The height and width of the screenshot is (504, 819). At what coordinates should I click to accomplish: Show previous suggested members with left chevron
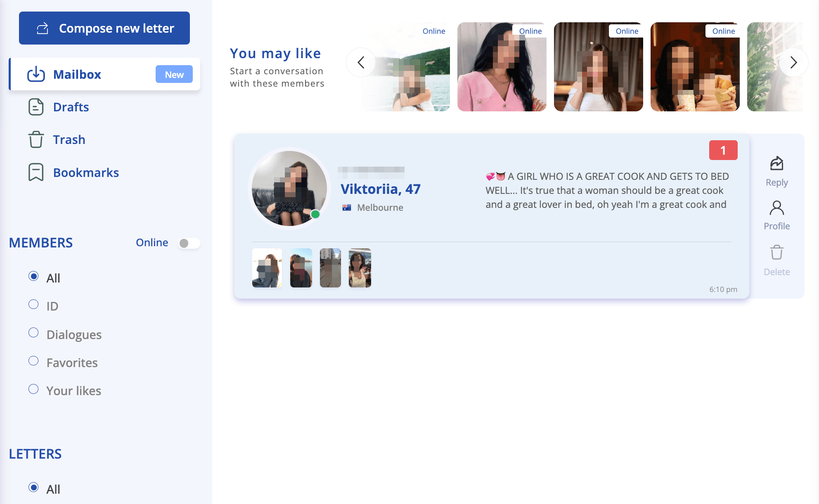pyautogui.click(x=361, y=62)
